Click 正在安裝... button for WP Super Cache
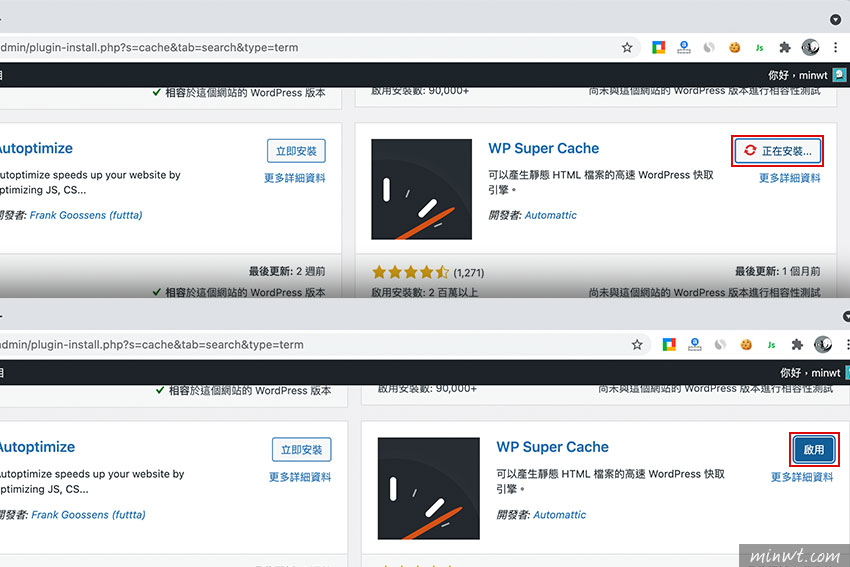Viewport: 850px width, 567px height. click(777, 151)
